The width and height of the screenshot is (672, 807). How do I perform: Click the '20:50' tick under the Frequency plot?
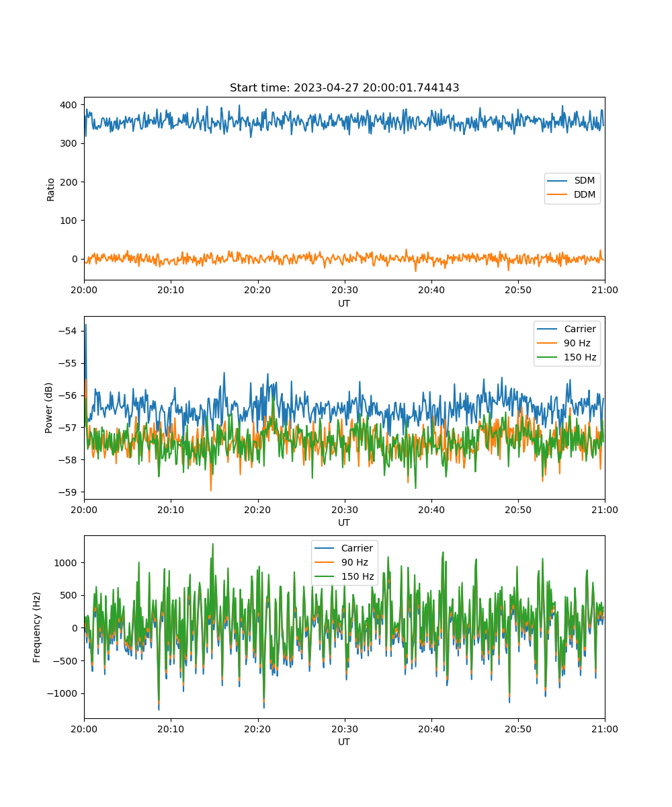click(518, 729)
